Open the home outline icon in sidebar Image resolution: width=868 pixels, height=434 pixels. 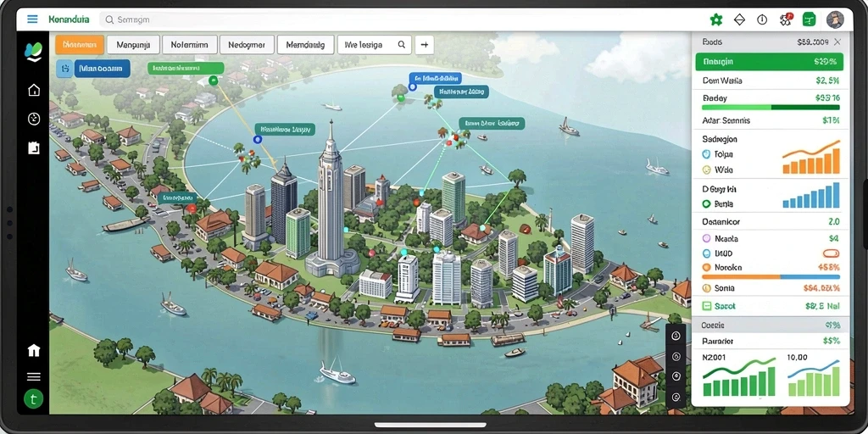(34, 90)
